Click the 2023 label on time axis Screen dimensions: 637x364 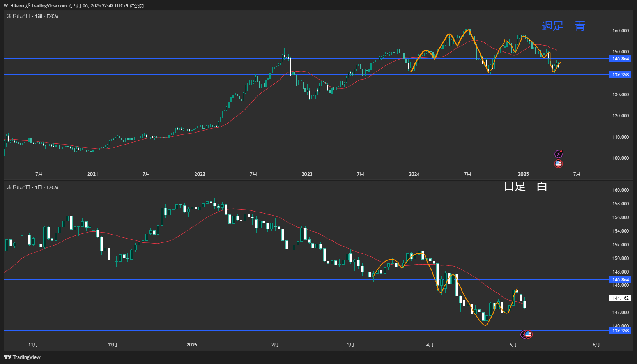[307, 174]
